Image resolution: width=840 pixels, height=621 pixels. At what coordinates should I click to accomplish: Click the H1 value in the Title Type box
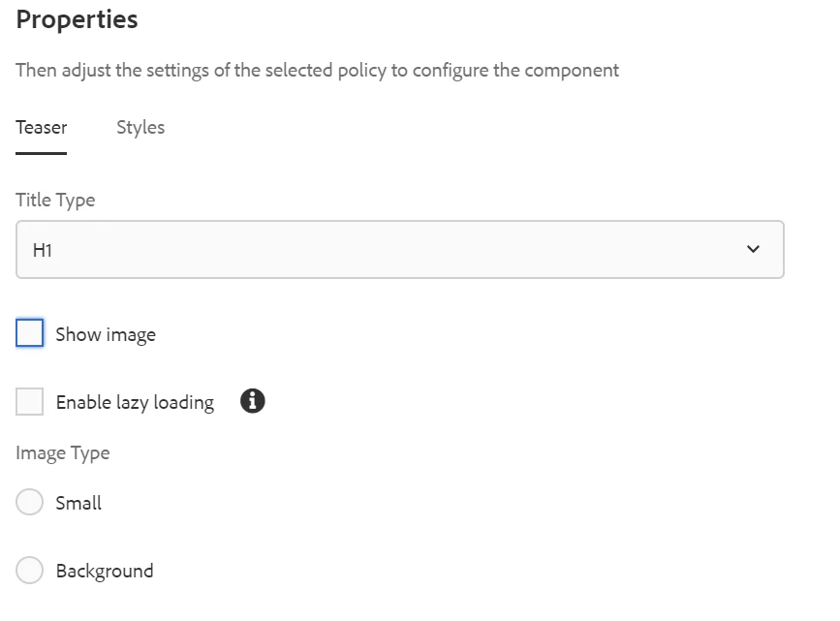click(x=42, y=250)
